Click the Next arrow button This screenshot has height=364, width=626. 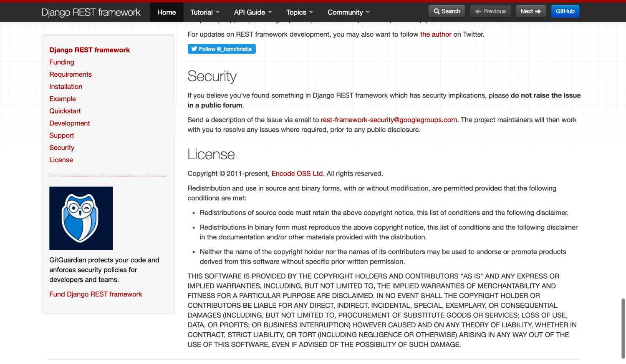[x=531, y=11]
